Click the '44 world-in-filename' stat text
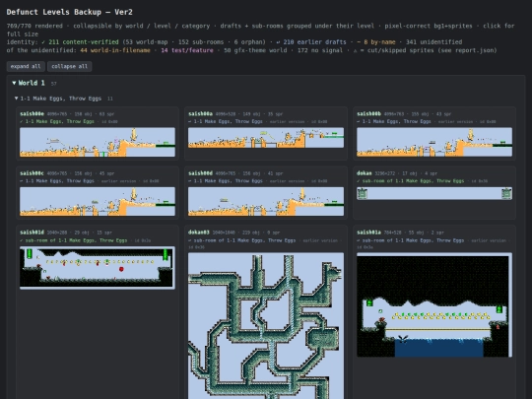The width and height of the screenshot is (532, 399). click(x=115, y=50)
